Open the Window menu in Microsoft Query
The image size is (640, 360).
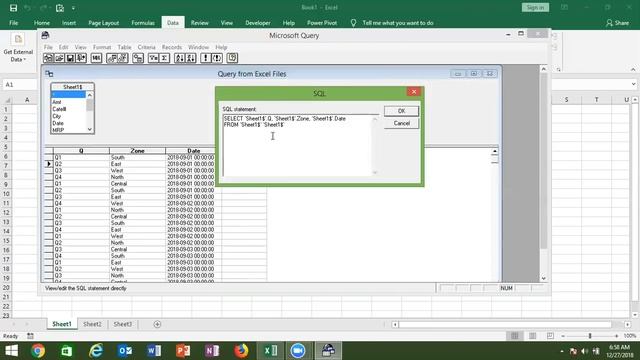[198, 47]
